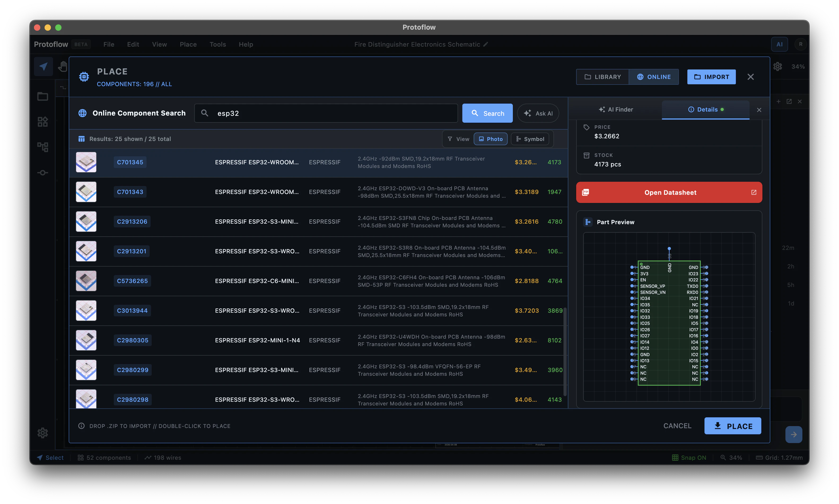839x504 pixels.
Task: Select the navigation arrow tool
Action: (x=43, y=66)
